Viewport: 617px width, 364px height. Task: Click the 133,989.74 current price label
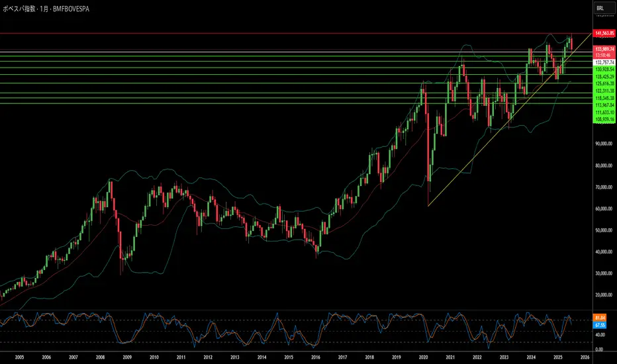click(x=604, y=49)
